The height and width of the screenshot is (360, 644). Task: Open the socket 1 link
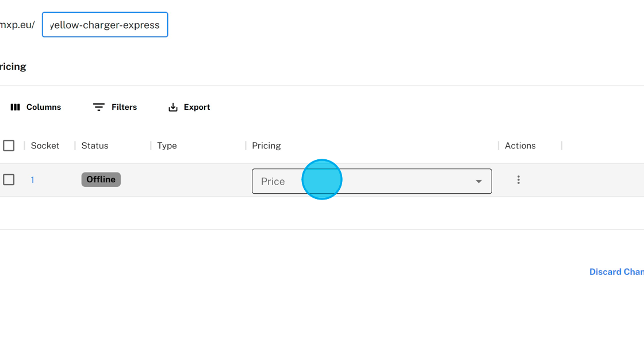point(33,180)
